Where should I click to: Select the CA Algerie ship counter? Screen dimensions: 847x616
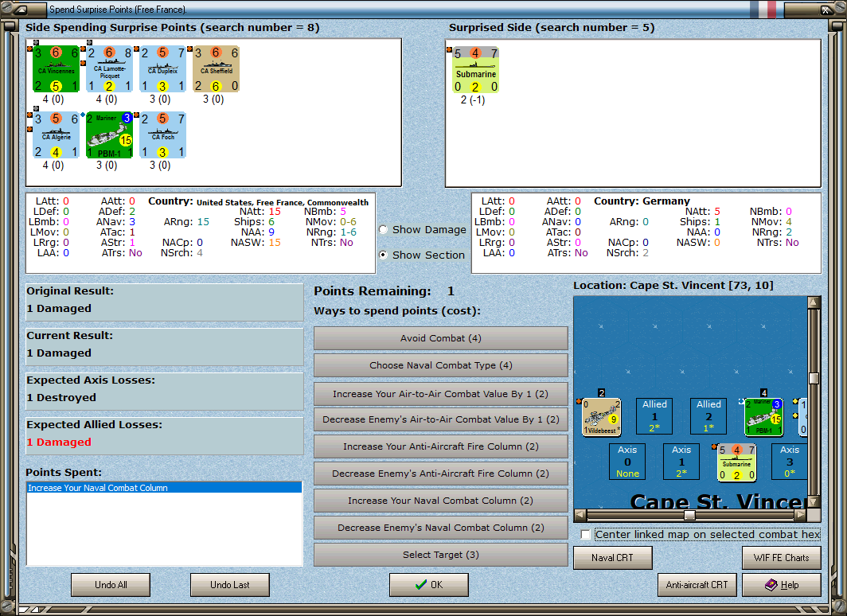[57, 135]
